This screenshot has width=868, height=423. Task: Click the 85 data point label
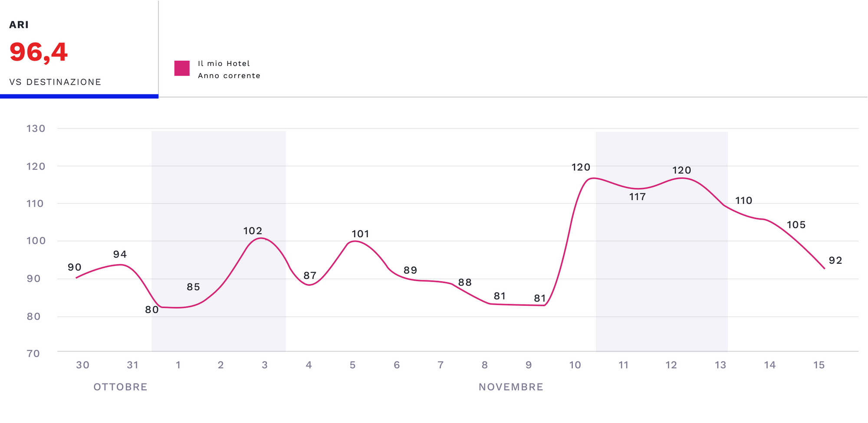193,287
